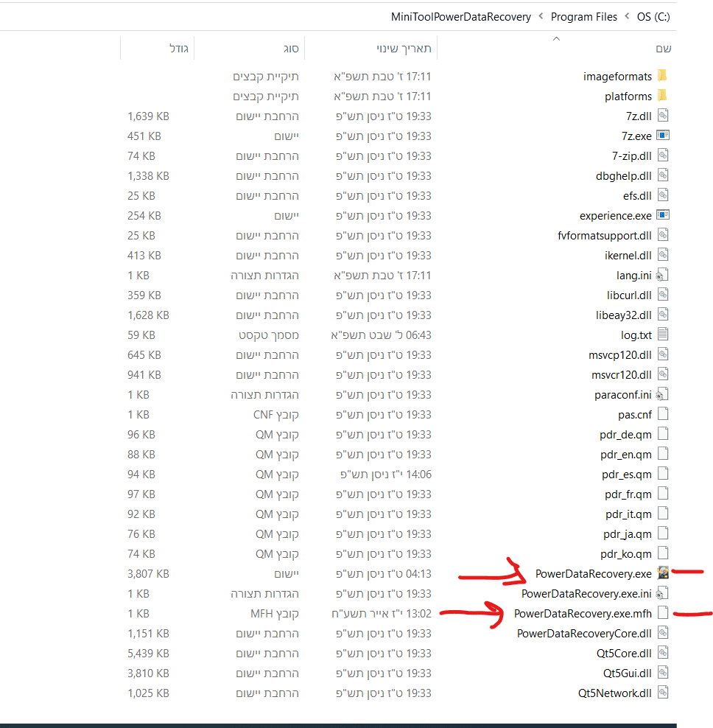Select the Qt5Core.dll file icon

pyautogui.click(x=663, y=654)
